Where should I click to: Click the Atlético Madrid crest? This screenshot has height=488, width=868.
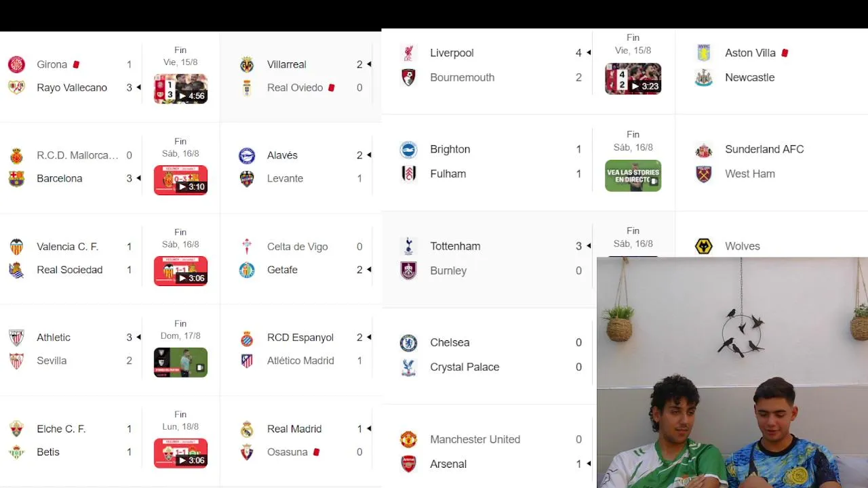coord(247,361)
